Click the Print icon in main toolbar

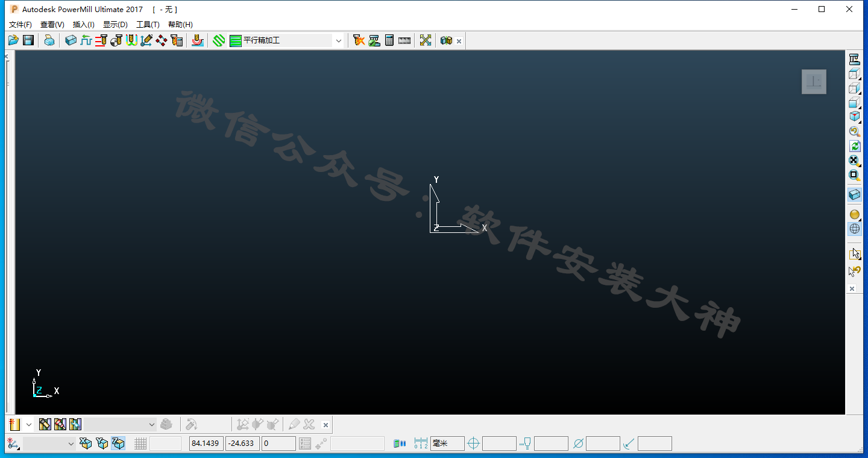pos(49,40)
